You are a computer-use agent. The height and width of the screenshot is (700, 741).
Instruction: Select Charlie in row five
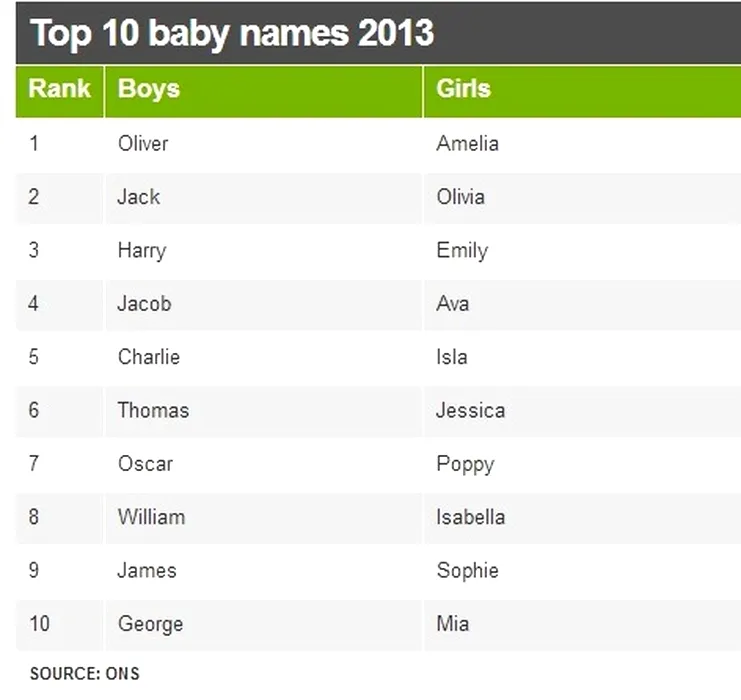point(148,357)
